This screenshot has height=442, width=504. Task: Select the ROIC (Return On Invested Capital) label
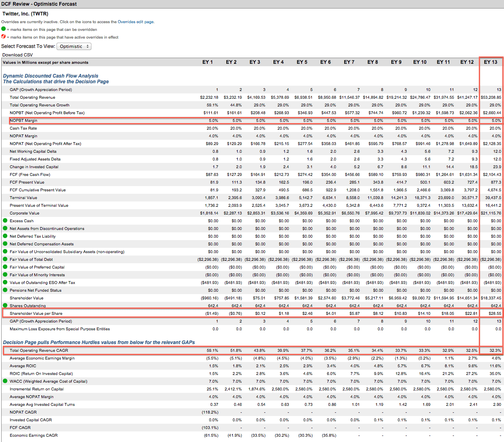(41, 374)
